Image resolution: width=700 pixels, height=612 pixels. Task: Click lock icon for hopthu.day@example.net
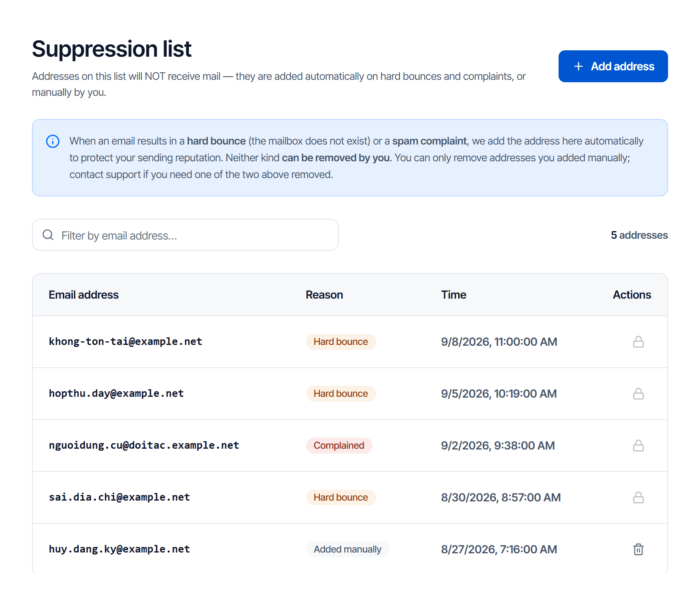[x=638, y=394]
